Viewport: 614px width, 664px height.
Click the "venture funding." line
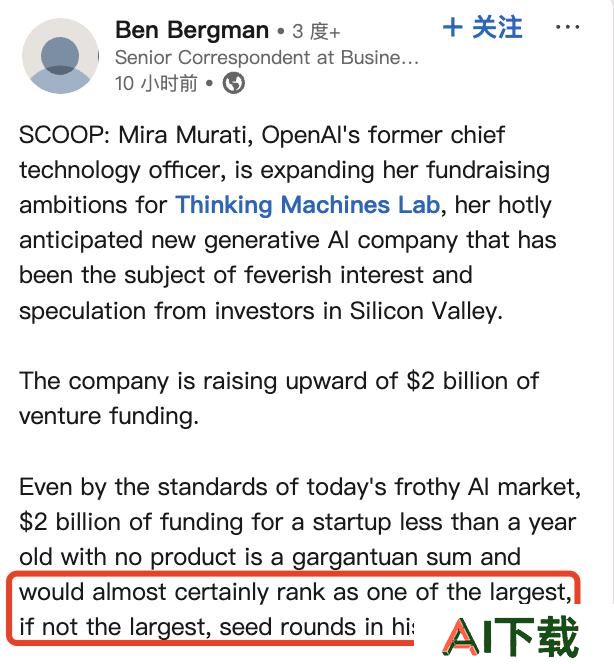coord(109,416)
